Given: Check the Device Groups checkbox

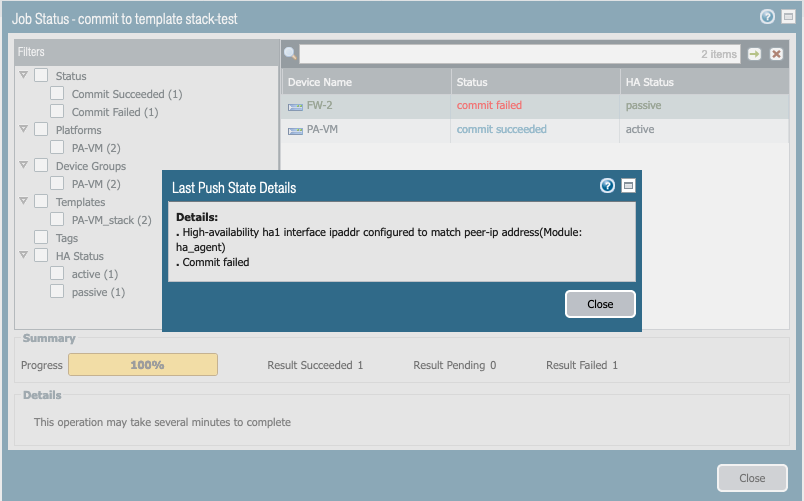Looking at the screenshot, I should click(x=41, y=165).
